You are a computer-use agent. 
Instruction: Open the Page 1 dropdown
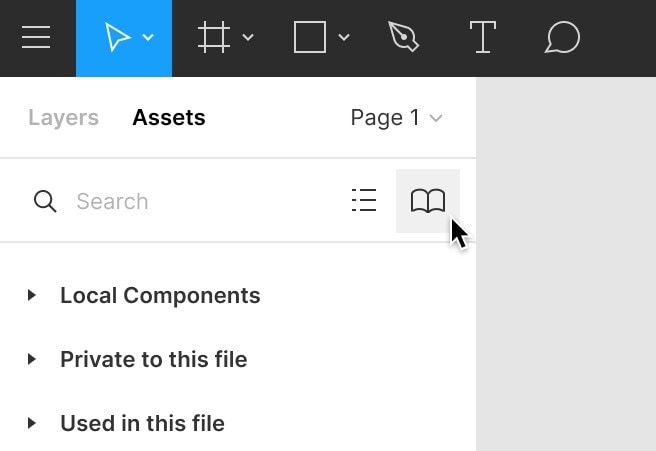(396, 117)
